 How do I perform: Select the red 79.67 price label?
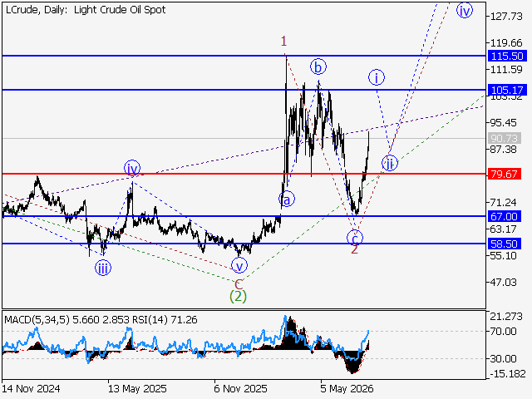[x=505, y=174]
